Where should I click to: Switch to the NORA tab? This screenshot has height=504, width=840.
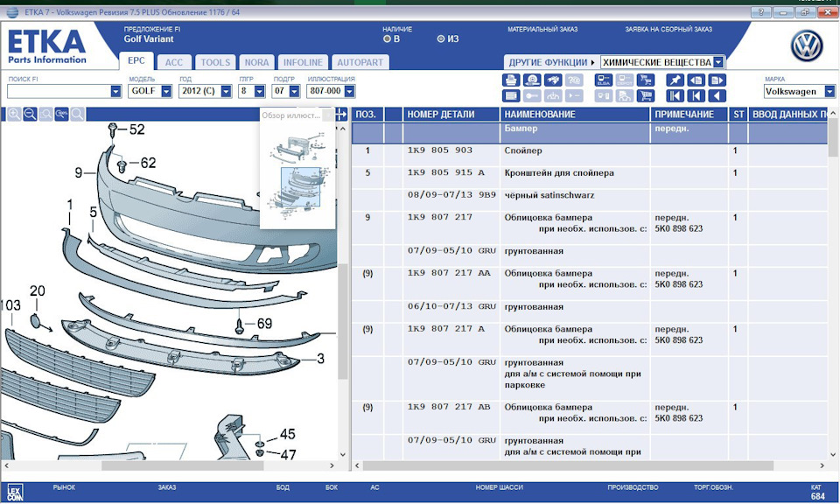pyautogui.click(x=256, y=62)
